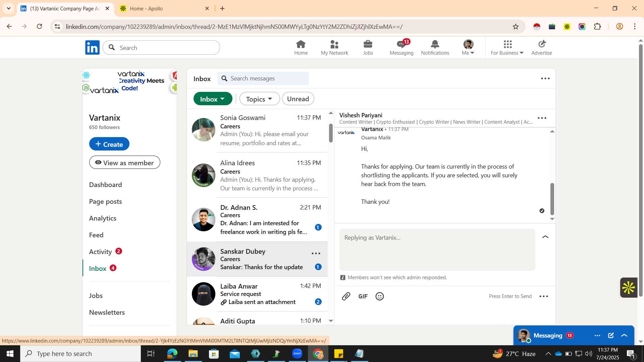This screenshot has height=362, width=644.
Task: Open Vishesh Pariyani profile name link
Action: pos(361,115)
